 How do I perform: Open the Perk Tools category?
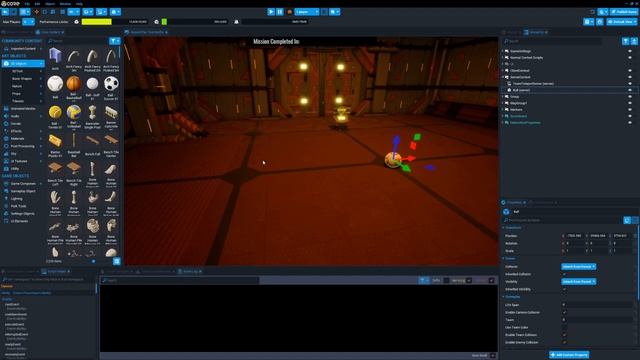[18, 206]
